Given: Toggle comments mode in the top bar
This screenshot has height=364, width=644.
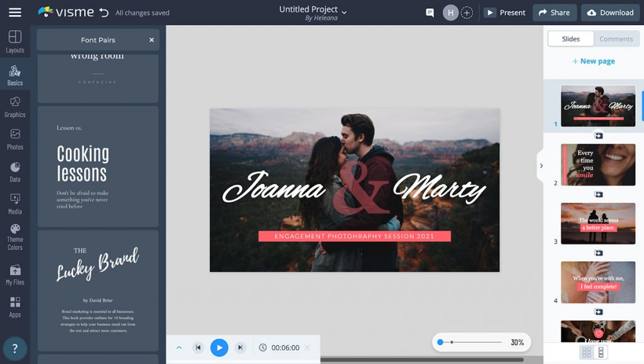Looking at the screenshot, I should click(430, 12).
